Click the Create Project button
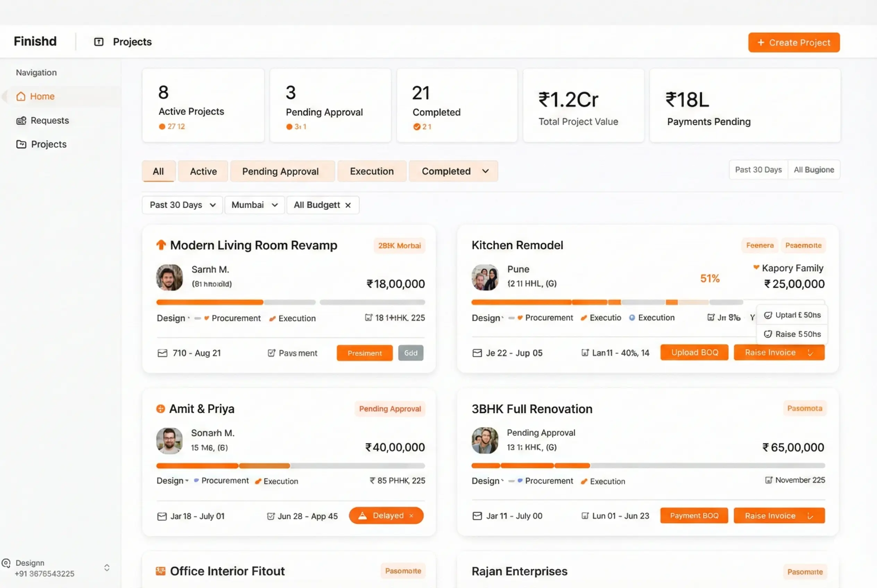Screen dimensions: 877x588 [x=793, y=42]
